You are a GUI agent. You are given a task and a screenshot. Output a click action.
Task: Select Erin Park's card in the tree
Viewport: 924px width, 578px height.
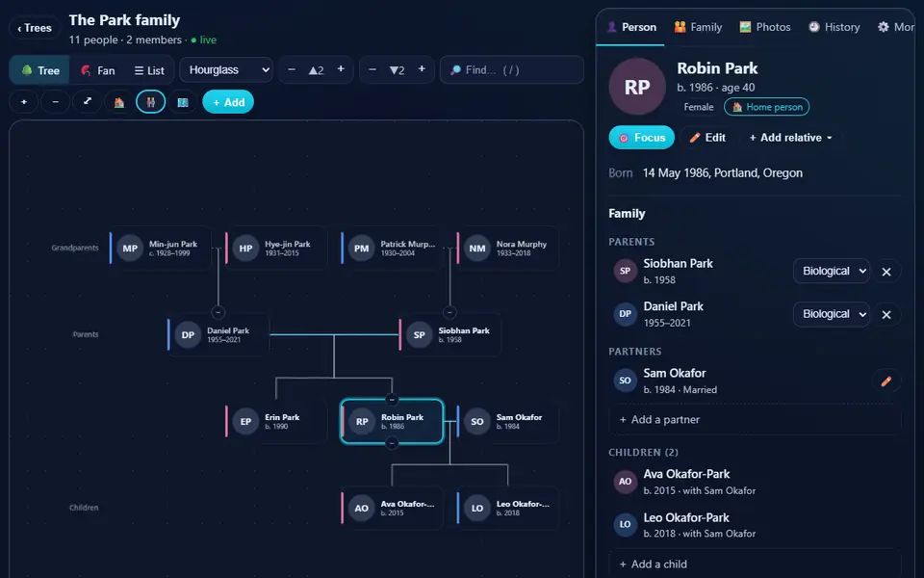pos(276,422)
